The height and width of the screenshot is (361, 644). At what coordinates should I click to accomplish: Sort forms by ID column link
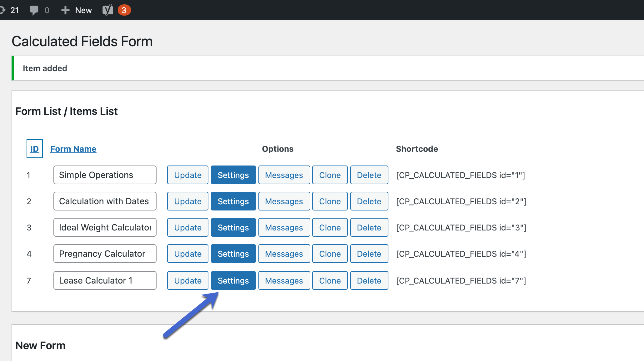pyautogui.click(x=34, y=149)
